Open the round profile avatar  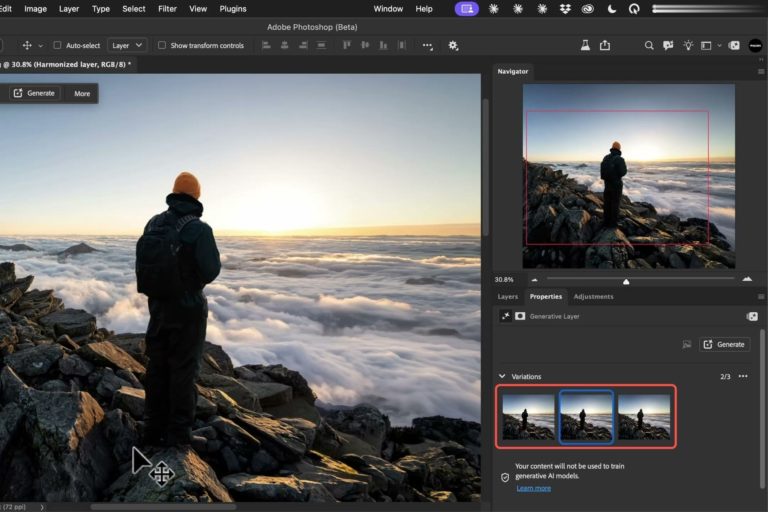[755, 46]
